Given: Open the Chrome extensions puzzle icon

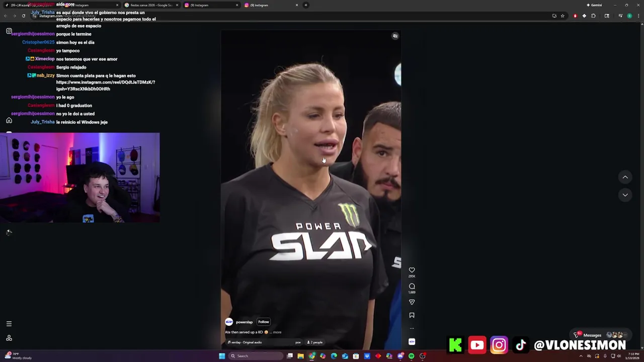Looking at the screenshot, I should click(x=593, y=16).
